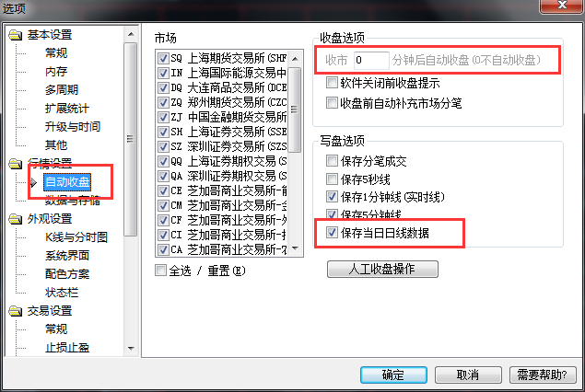This screenshot has width=585, height=392.
Task: Open K线与分时图 settings page
Action: coord(76,237)
